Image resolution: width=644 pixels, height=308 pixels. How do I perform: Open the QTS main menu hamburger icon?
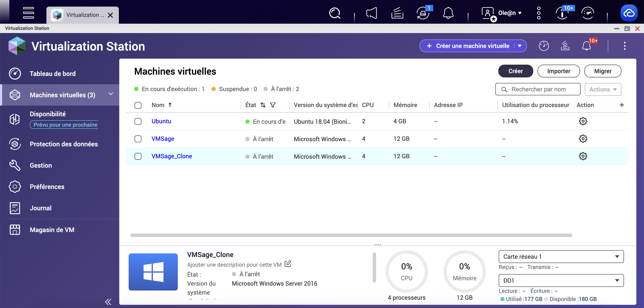28,13
